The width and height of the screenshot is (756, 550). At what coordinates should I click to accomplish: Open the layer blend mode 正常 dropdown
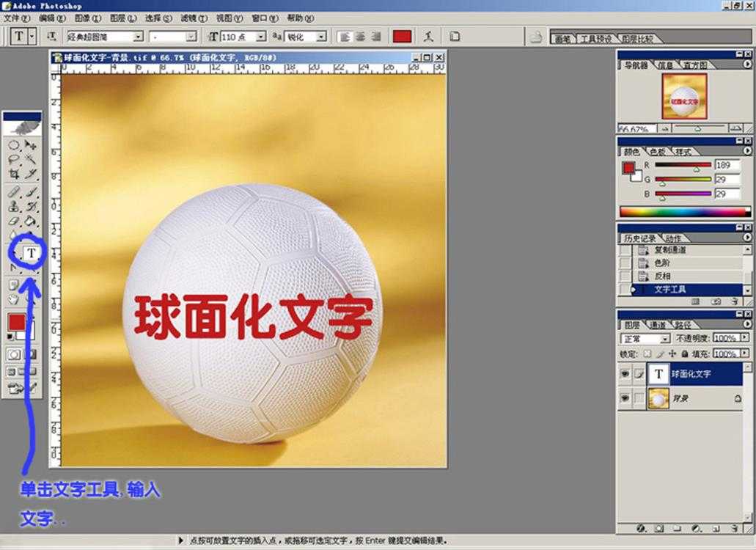665,339
